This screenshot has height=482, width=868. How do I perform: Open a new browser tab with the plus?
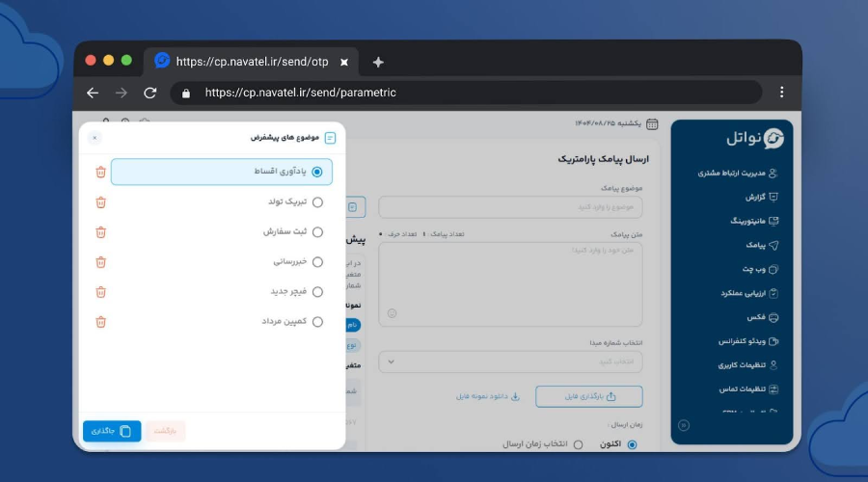point(378,62)
